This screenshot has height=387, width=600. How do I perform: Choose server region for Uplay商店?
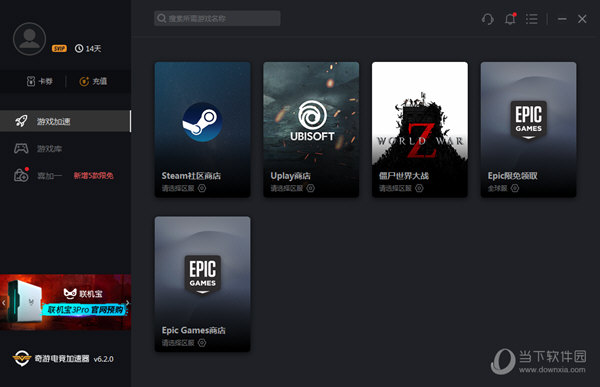(x=292, y=188)
